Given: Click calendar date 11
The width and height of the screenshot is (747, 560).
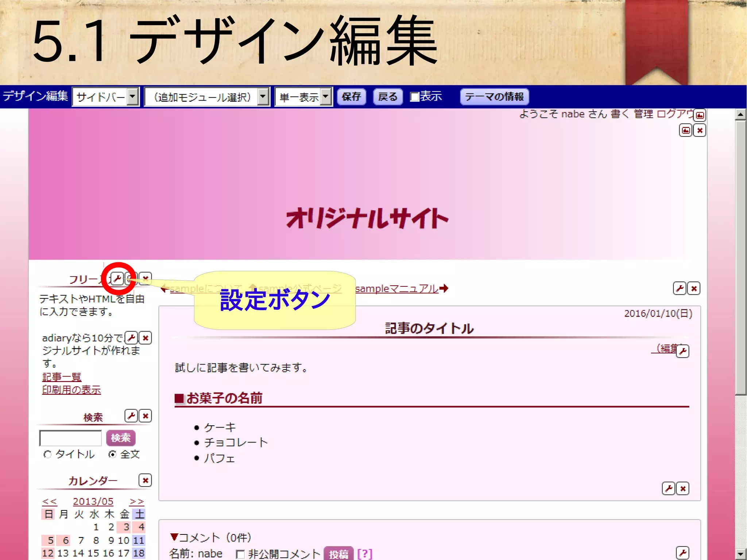Looking at the screenshot, I should click(x=139, y=540).
